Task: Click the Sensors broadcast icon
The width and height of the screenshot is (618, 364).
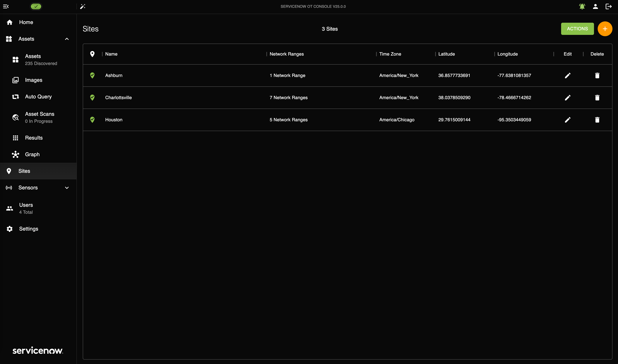Action: (9, 188)
